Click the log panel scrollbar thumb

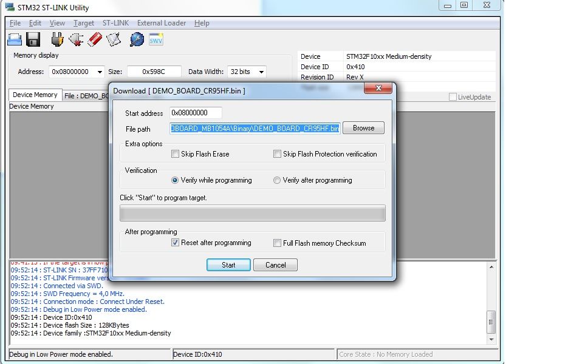point(491,322)
